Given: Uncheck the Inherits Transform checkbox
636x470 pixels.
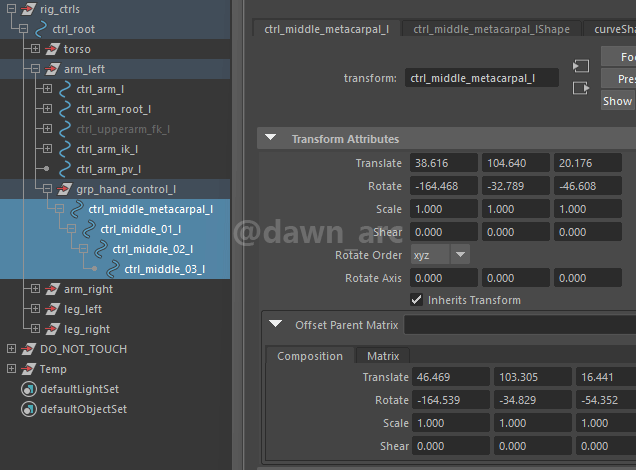Looking at the screenshot, I should [x=417, y=300].
